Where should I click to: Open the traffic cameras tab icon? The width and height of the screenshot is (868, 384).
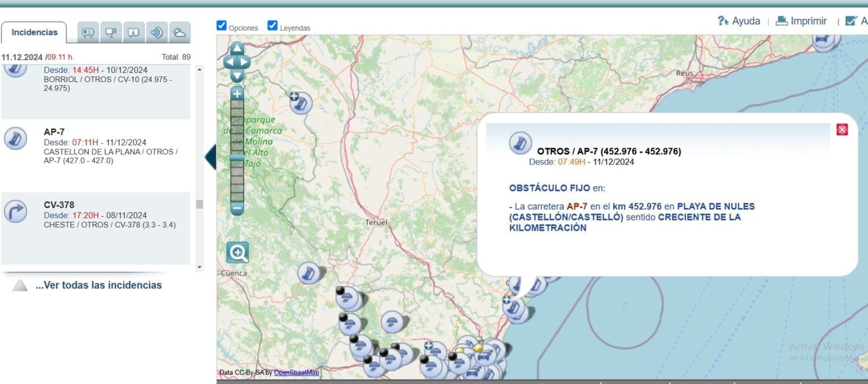coord(110,33)
